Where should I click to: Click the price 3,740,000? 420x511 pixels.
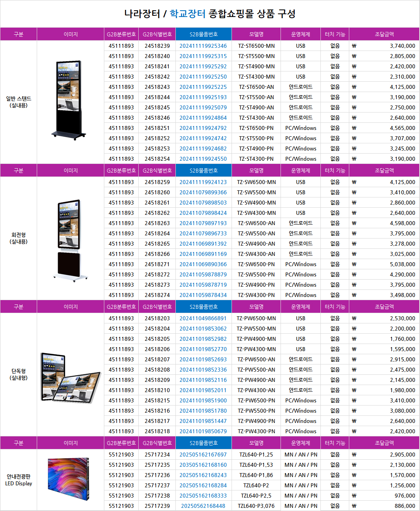[403, 46]
